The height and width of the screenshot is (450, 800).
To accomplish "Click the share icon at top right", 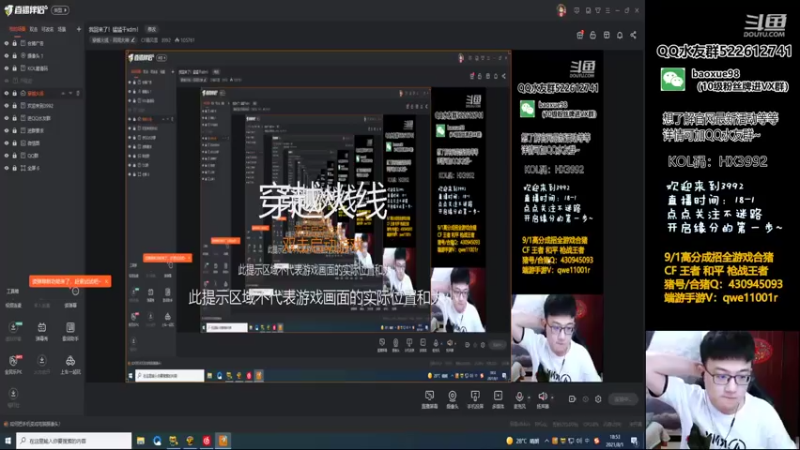I will point(633,35).
